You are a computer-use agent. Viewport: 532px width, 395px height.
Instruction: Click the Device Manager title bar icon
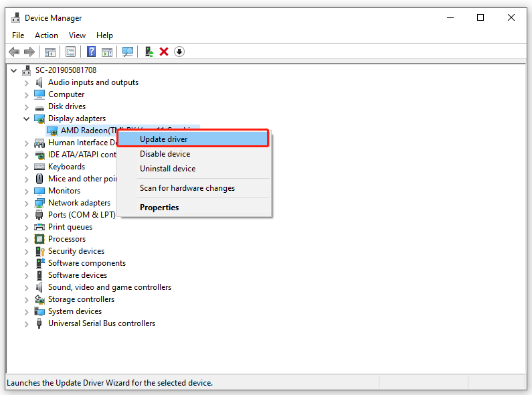pos(15,17)
